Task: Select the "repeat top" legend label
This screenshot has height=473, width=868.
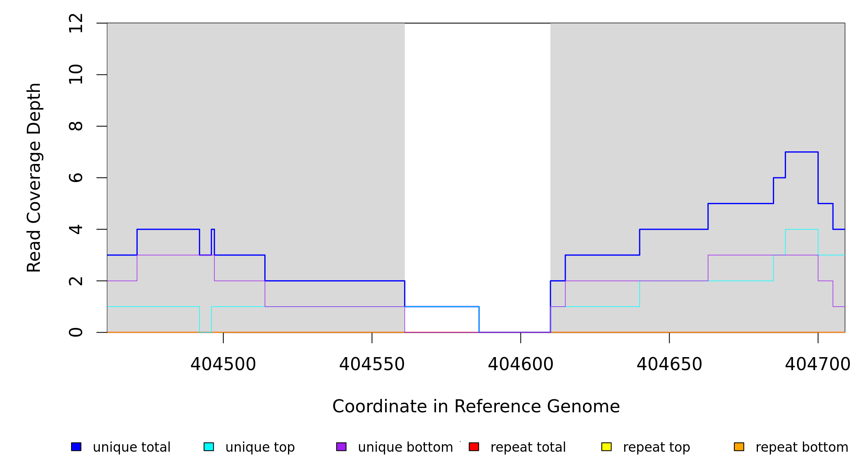Action: tap(656, 447)
